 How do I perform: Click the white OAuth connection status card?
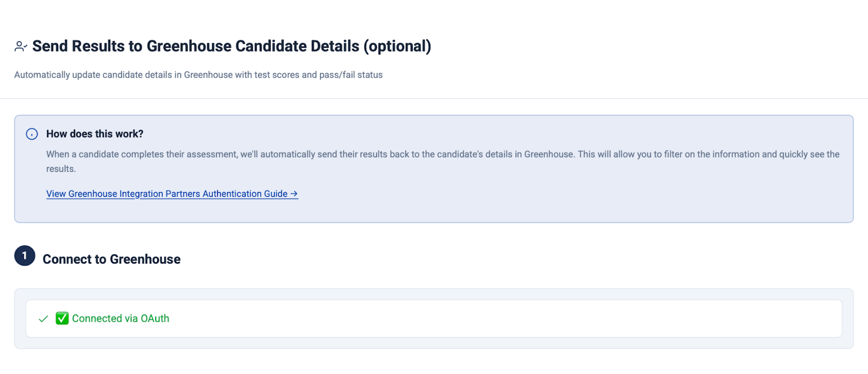pyautogui.click(x=488, y=319)
